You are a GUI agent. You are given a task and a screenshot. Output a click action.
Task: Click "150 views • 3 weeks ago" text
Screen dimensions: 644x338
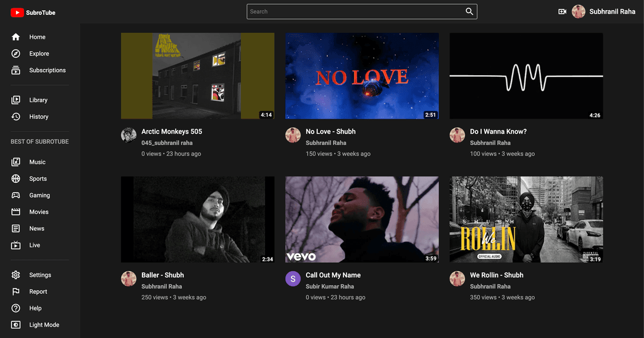click(x=338, y=154)
